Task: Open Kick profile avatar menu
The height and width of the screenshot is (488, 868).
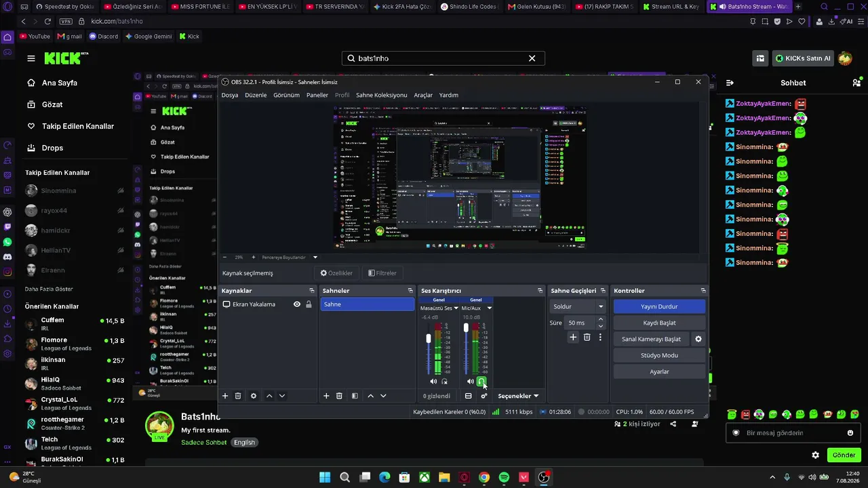Action: 845,58
